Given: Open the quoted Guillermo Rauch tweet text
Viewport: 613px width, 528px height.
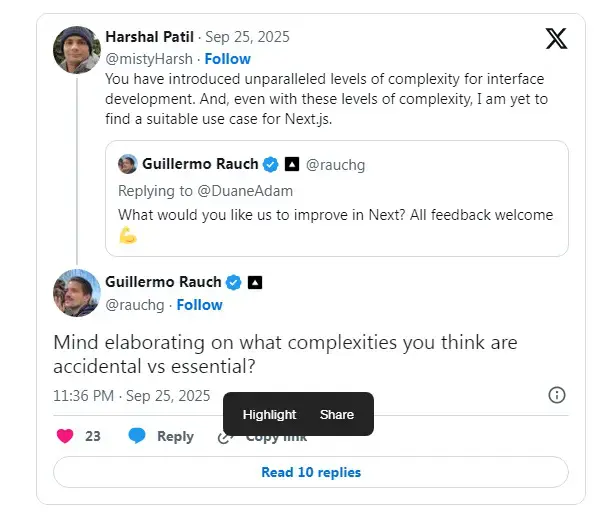Looking at the screenshot, I should coord(335,214).
